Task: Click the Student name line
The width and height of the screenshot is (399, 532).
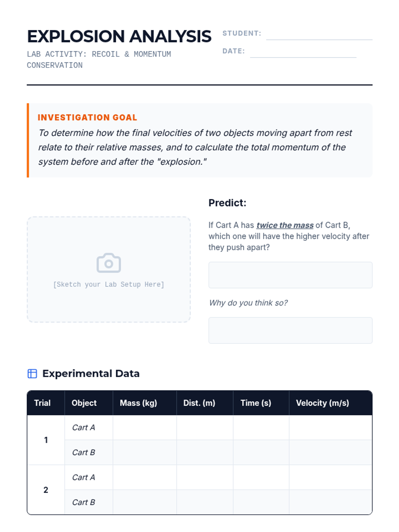Action: 319,35
